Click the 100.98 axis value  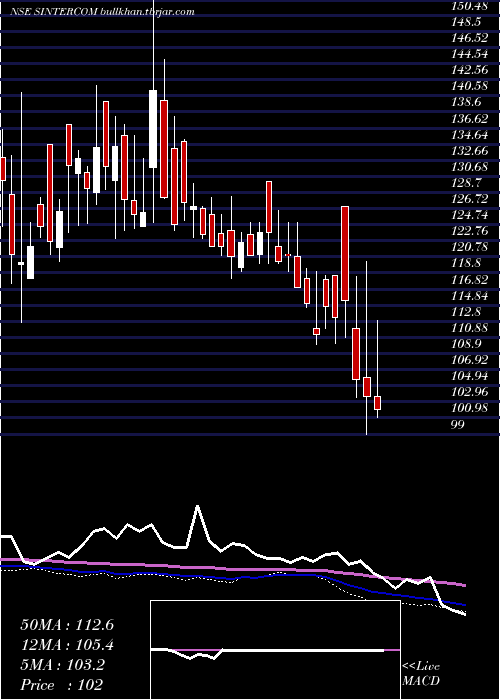pyautogui.click(x=470, y=408)
